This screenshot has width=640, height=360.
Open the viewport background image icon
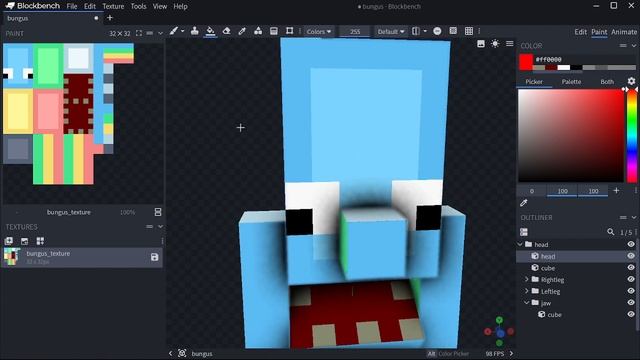tap(481, 44)
